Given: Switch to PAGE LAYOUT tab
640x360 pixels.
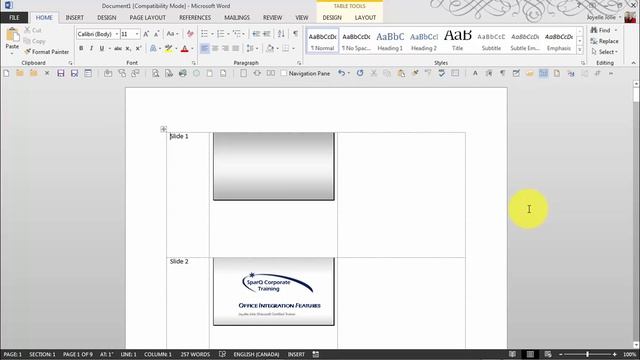Looking at the screenshot, I should coord(147,18).
